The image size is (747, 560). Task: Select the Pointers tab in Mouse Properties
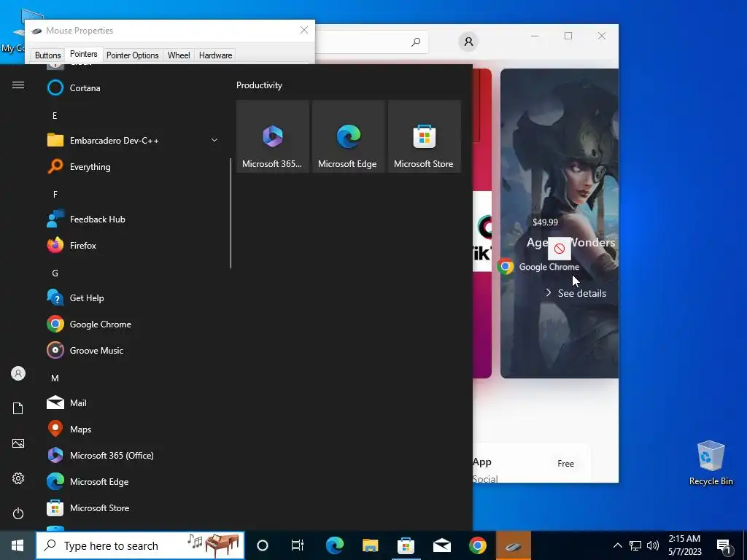click(x=83, y=54)
